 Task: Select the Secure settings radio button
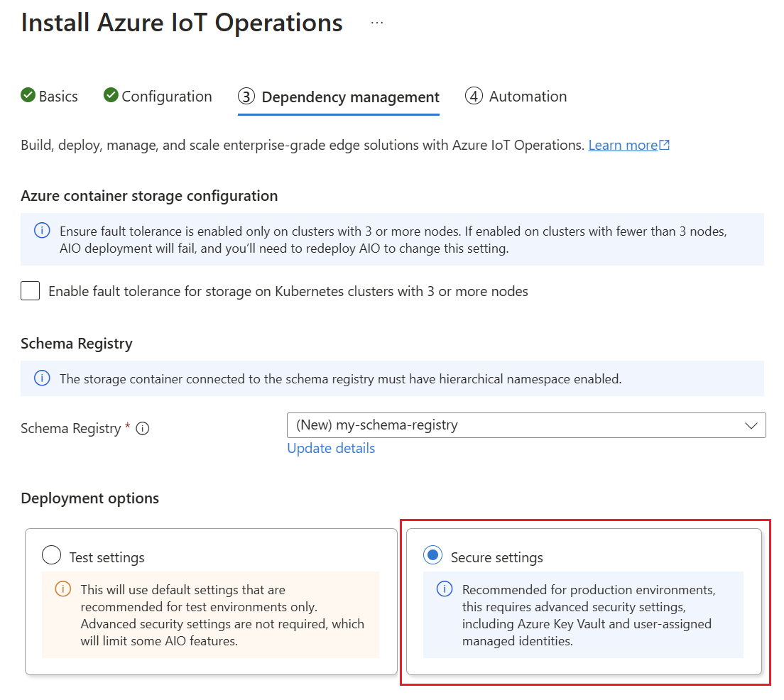tap(432, 554)
